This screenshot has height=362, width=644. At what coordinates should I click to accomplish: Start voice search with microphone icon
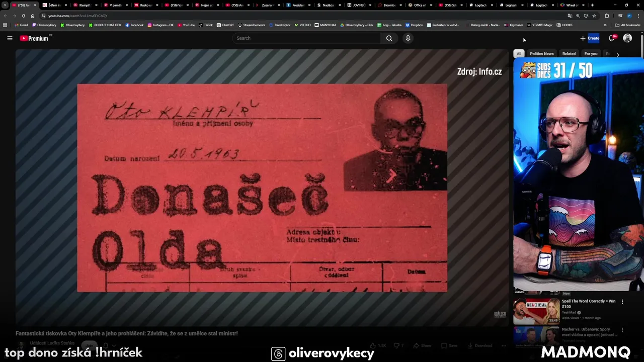coord(408,38)
